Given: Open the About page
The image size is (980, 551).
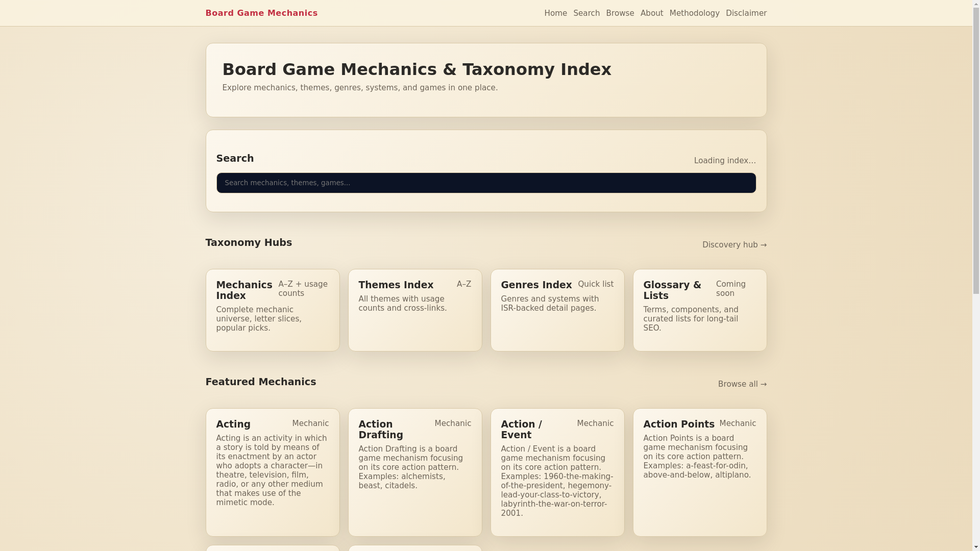Looking at the screenshot, I should [x=652, y=13].
